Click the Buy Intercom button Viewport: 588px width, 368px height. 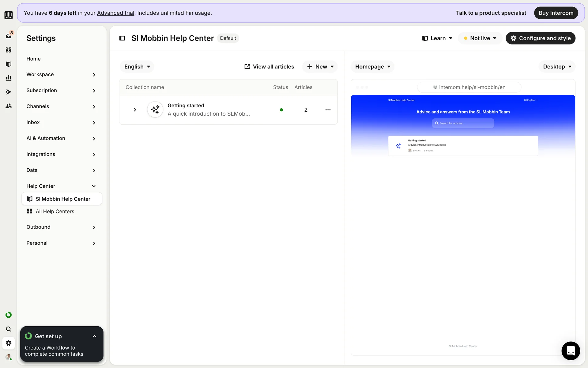(x=556, y=13)
